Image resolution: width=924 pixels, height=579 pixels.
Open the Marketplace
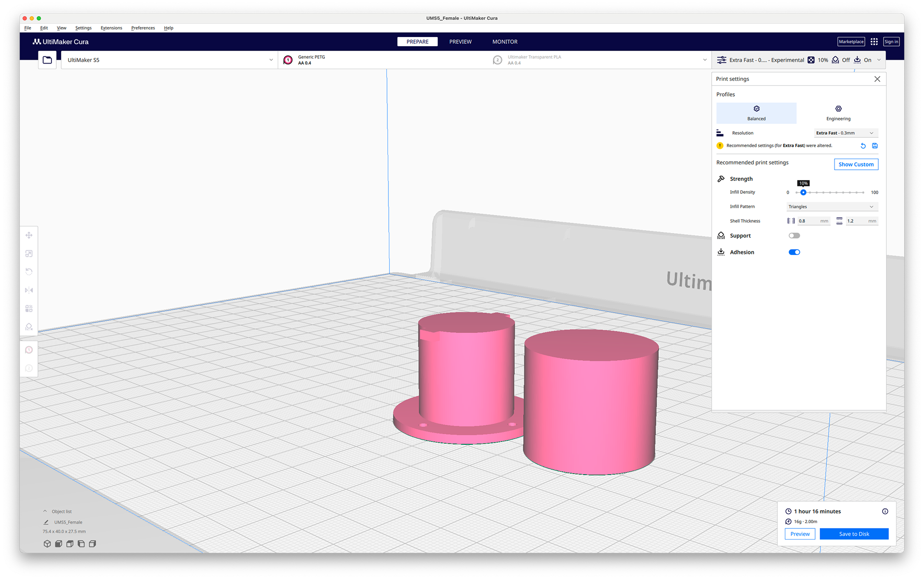(x=851, y=42)
